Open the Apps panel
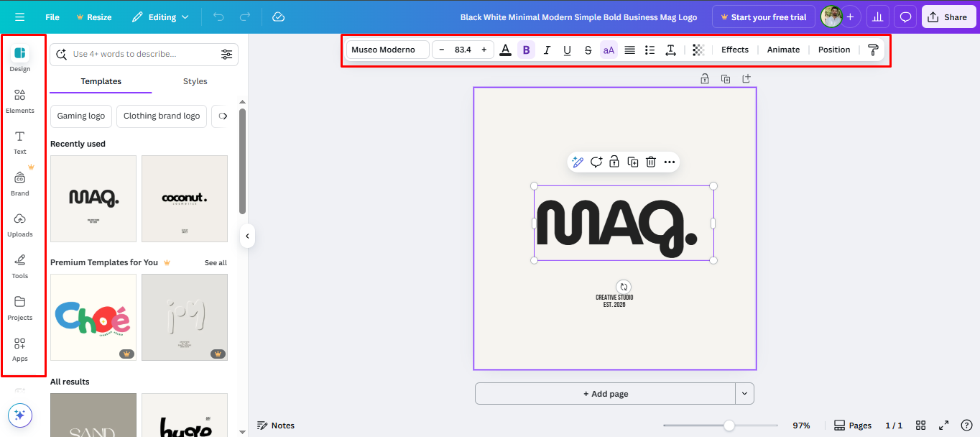 coord(20,349)
